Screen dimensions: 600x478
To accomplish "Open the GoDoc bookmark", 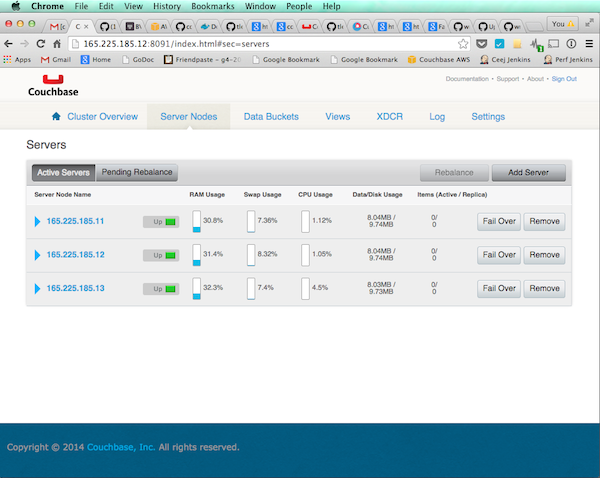I will coord(138,60).
